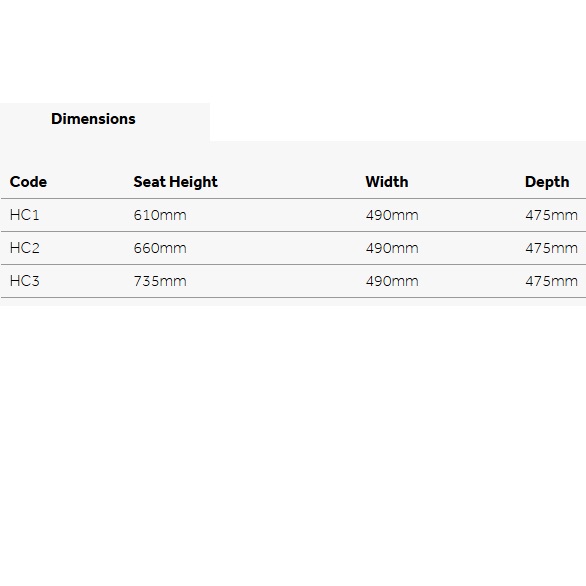Select the HC2 code cell
586x586 pixels.
(x=25, y=248)
